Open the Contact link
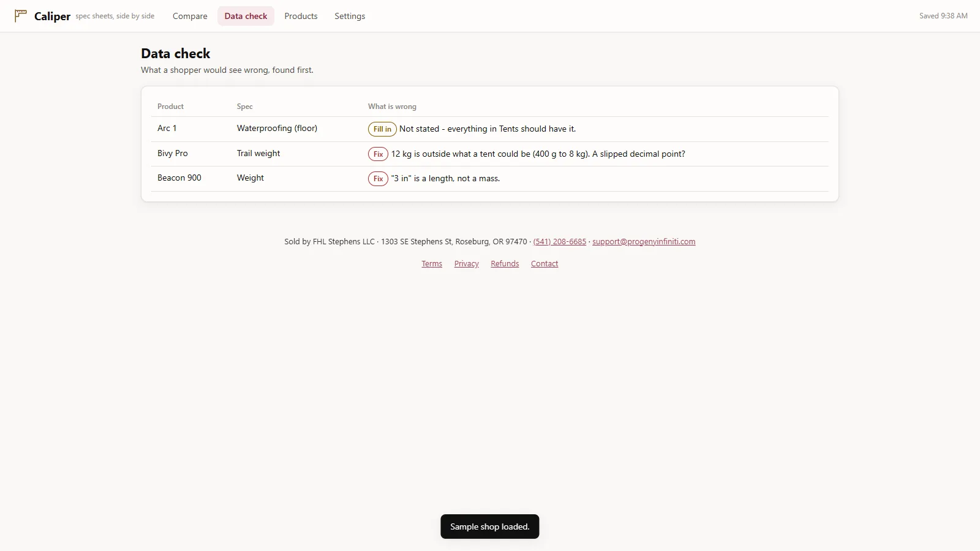This screenshot has width=980, height=551. [x=545, y=264]
